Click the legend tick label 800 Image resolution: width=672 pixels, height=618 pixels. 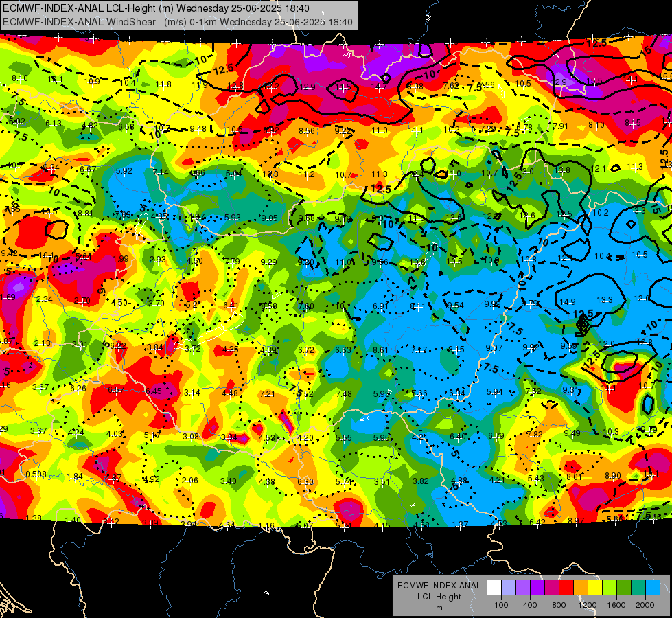559,605
